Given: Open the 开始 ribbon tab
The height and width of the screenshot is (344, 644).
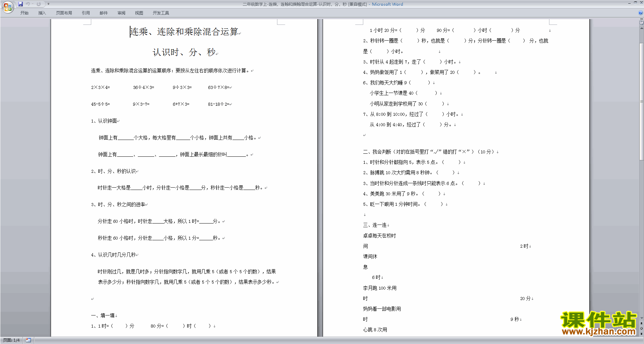Looking at the screenshot, I should [24, 13].
